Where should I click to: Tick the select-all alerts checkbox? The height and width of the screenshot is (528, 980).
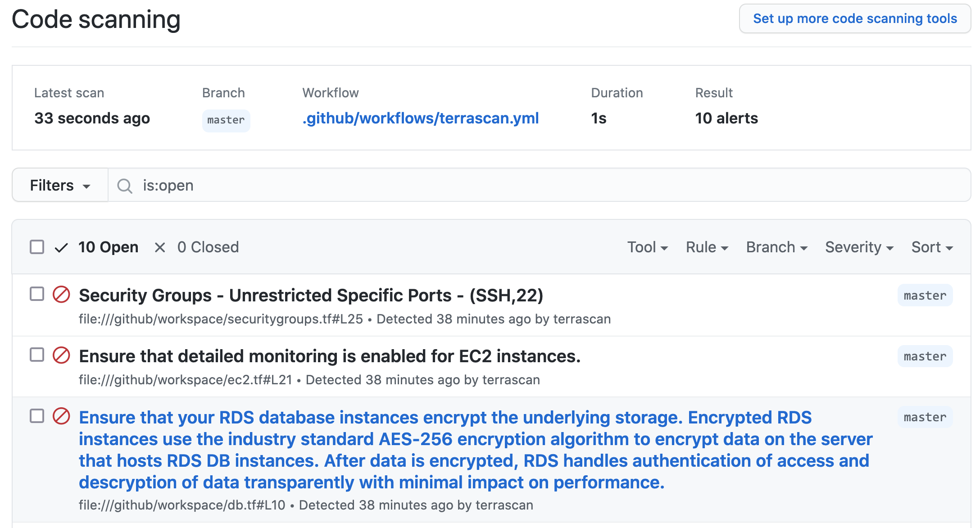point(37,247)
